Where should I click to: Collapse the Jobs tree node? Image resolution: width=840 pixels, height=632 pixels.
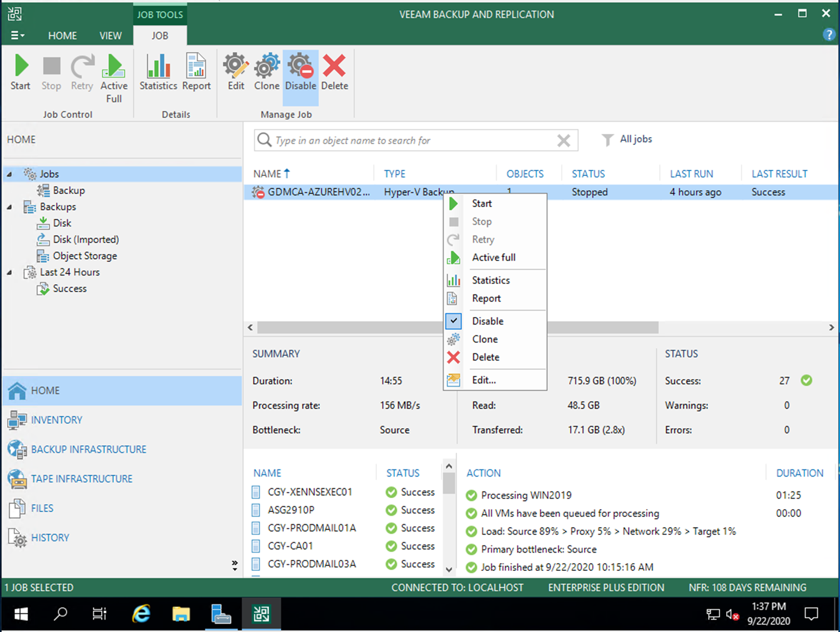coord(9,174)
